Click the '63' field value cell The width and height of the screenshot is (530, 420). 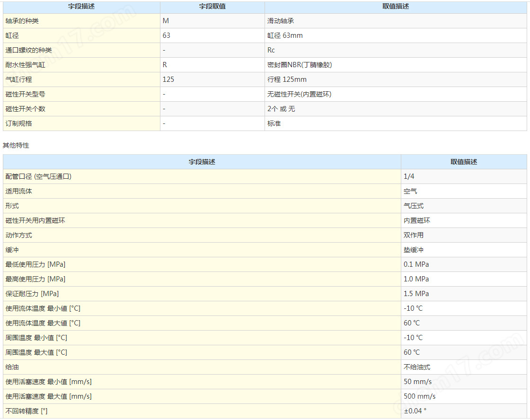[212, 35]
